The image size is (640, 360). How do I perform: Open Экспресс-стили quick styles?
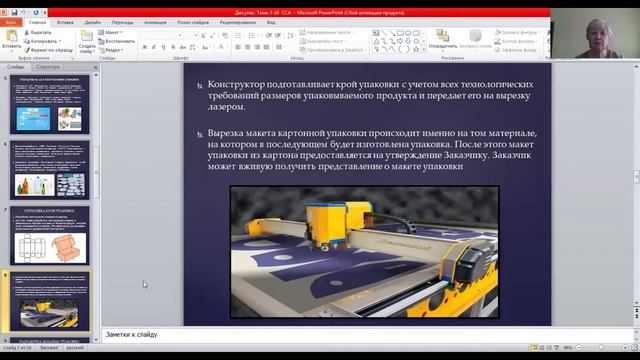coord(475,40)
